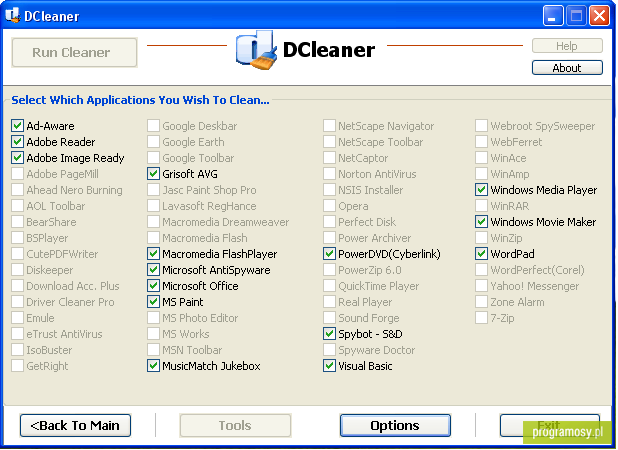Click the Zone Alarm checkbox
Viewport: 618px width, 450px height.
481,302
